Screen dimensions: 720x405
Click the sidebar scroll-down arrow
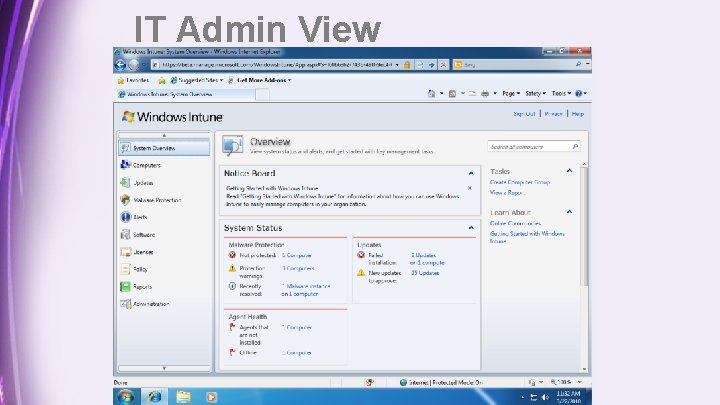164,368
